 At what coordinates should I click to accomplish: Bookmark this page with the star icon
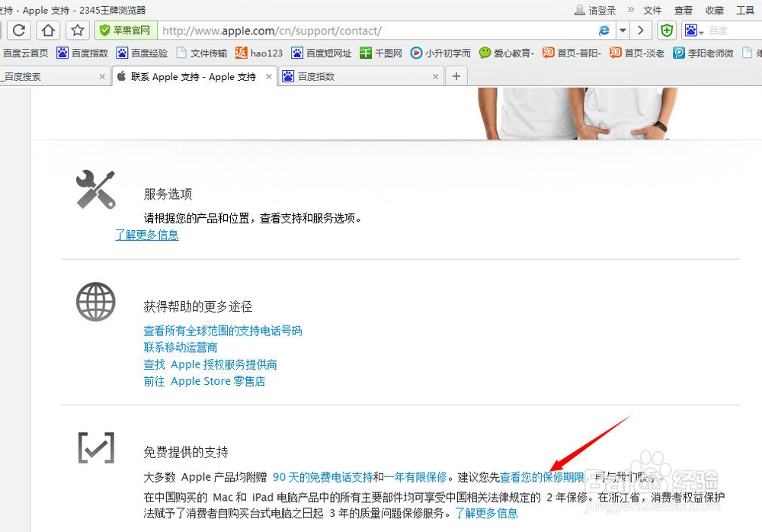pyautogui.click(x=77, y=30)
